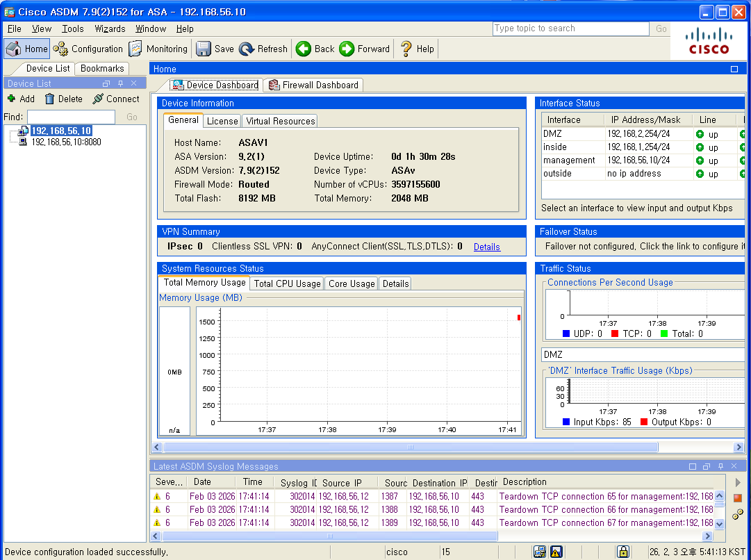Click the Type topic to search field
The image size is (751, 560).
click(570, 28)
